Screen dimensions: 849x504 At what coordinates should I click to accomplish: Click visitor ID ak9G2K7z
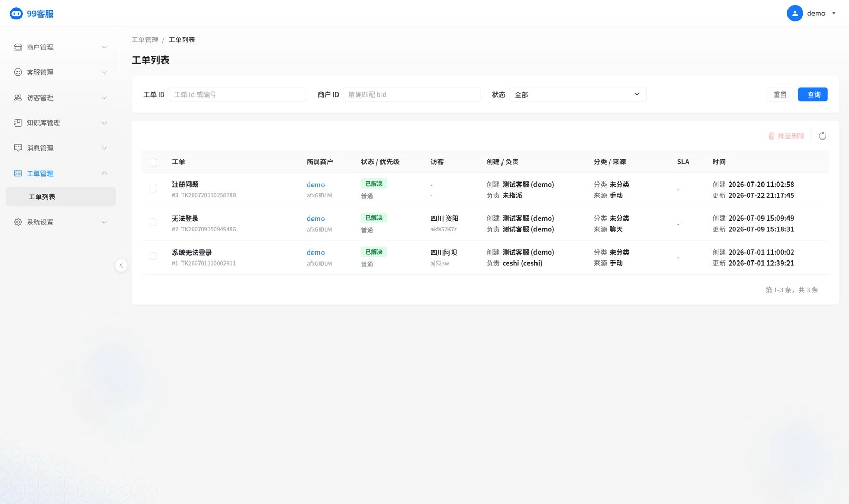[444, 229]
